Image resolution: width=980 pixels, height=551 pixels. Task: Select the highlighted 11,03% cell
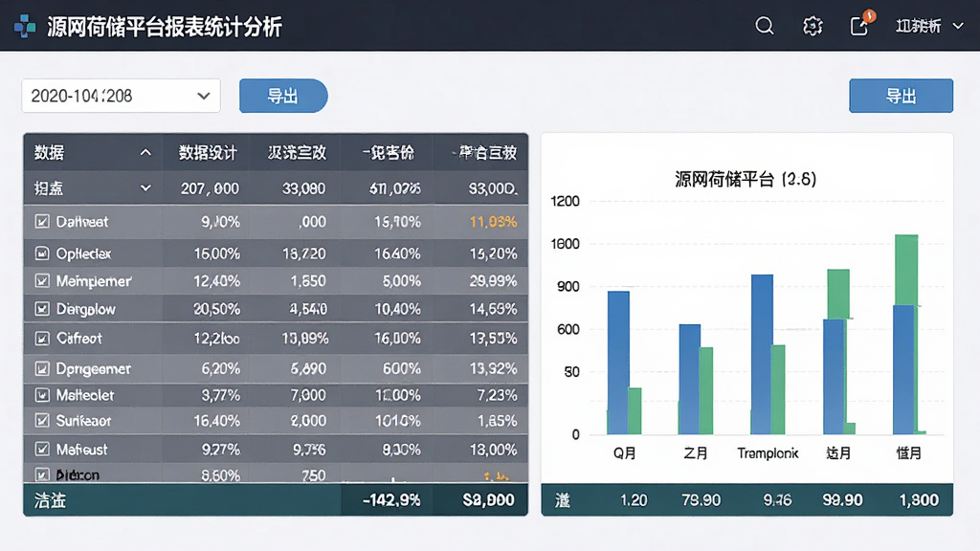[x=493, y=222]
